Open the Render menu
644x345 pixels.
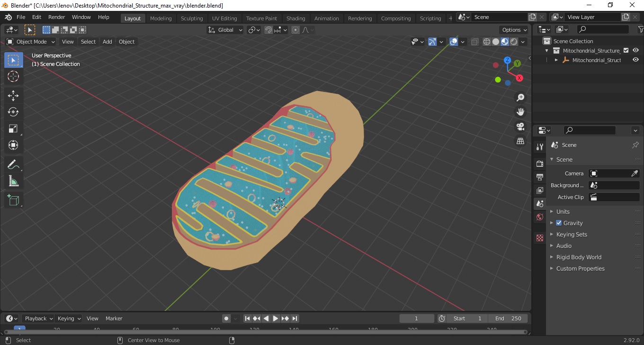tap(57, 17)
